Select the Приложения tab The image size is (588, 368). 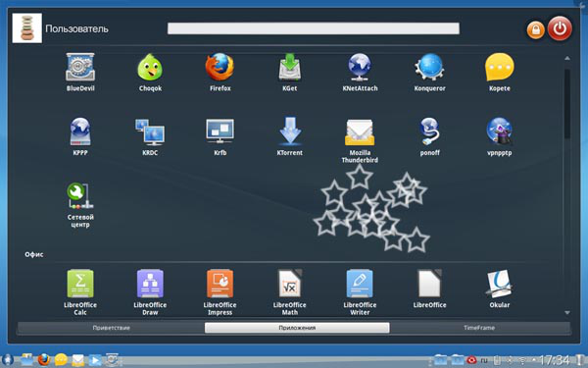click(297, 328)
